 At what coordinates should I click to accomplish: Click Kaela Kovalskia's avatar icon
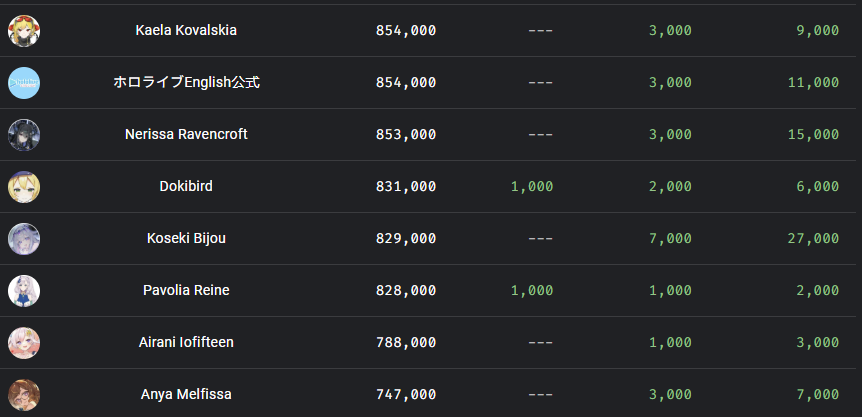coord(24,31)
